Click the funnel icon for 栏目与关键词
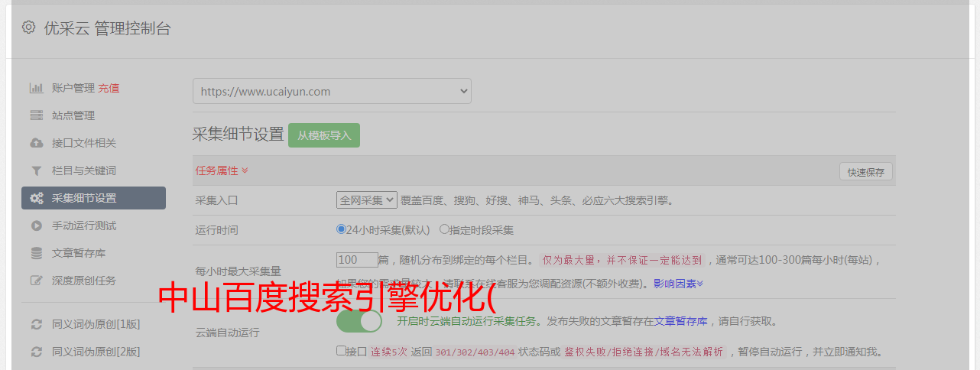980x370 pixels. pyautogui.click(x=36, y=170)
